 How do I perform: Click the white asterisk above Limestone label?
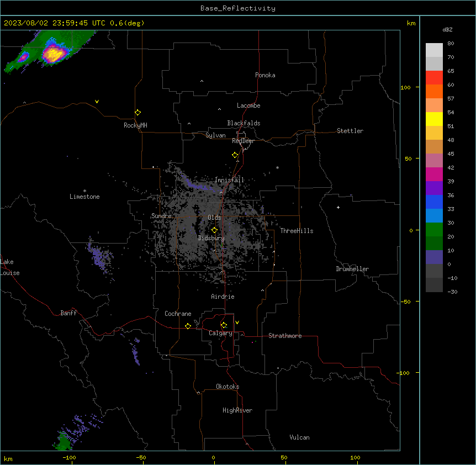84,191
